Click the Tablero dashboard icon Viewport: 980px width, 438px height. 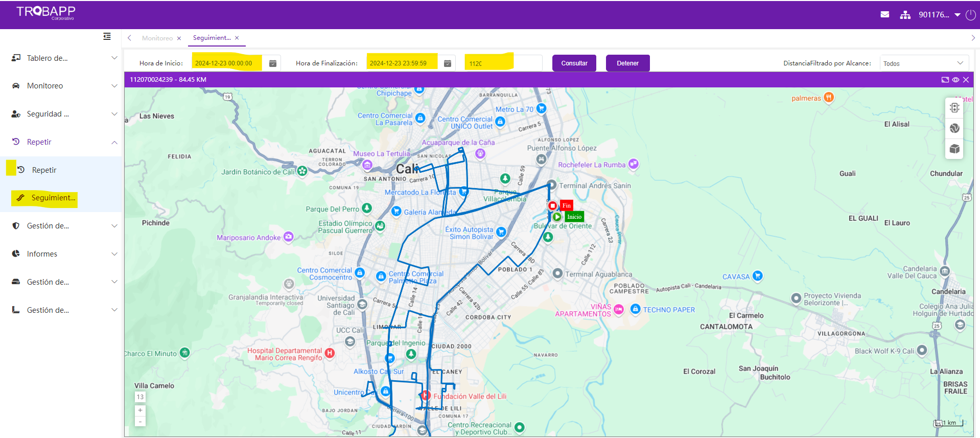[16, 58]
